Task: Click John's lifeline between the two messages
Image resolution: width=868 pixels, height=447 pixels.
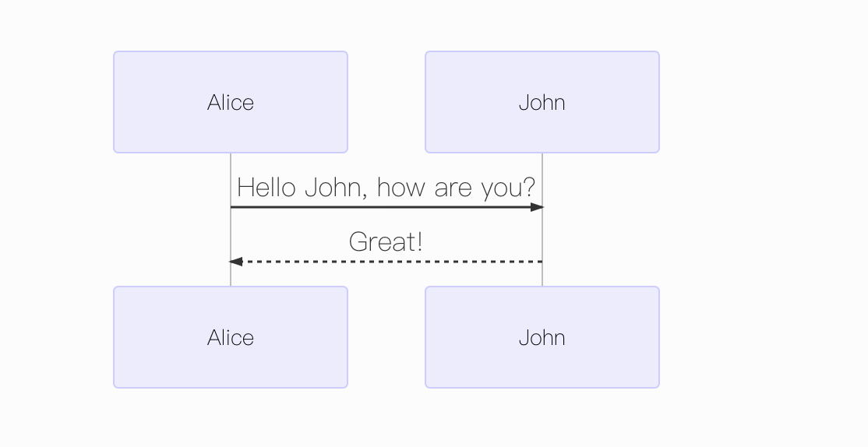Action: pos(542,234)
